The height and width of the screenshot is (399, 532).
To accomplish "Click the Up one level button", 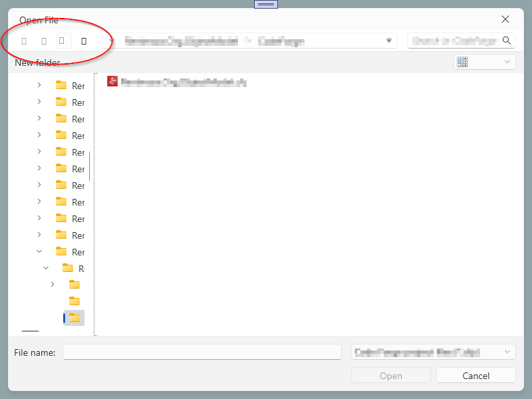I will [83, 41].
